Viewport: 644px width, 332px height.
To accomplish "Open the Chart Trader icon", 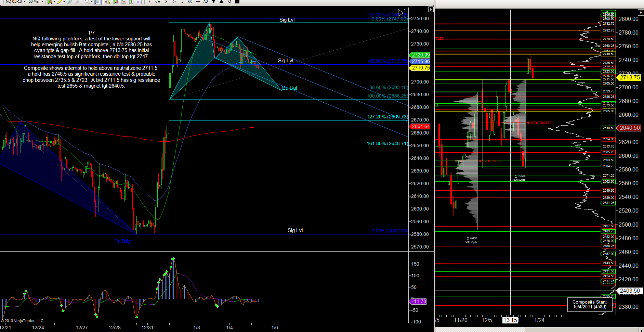I will tap(107, 2).
